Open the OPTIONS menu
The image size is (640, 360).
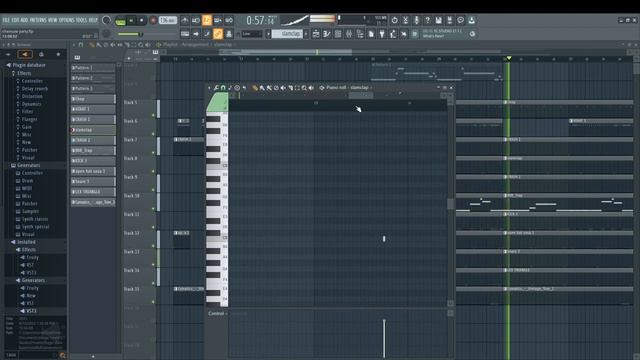pyautogui.click(x=67, y=20)
